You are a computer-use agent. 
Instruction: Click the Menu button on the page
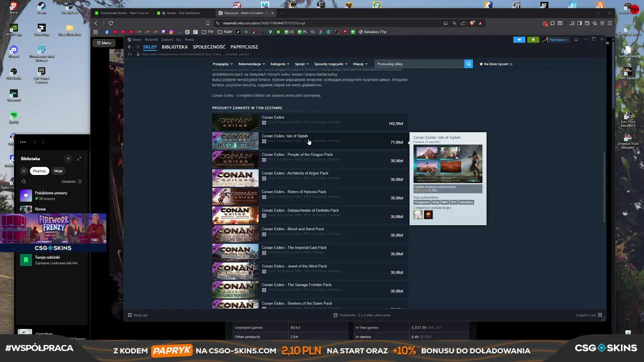point(104,43)
